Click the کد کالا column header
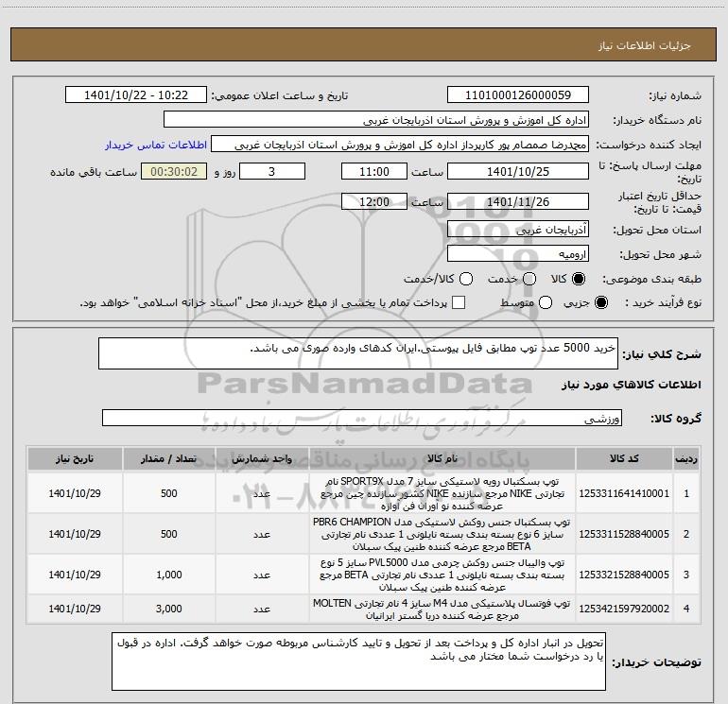728x704 pixels. tap(624, 459)
